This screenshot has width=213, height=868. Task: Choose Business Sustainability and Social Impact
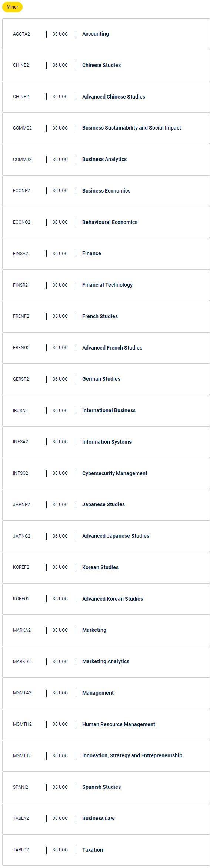pyautogui.click(x=106, y=128)
